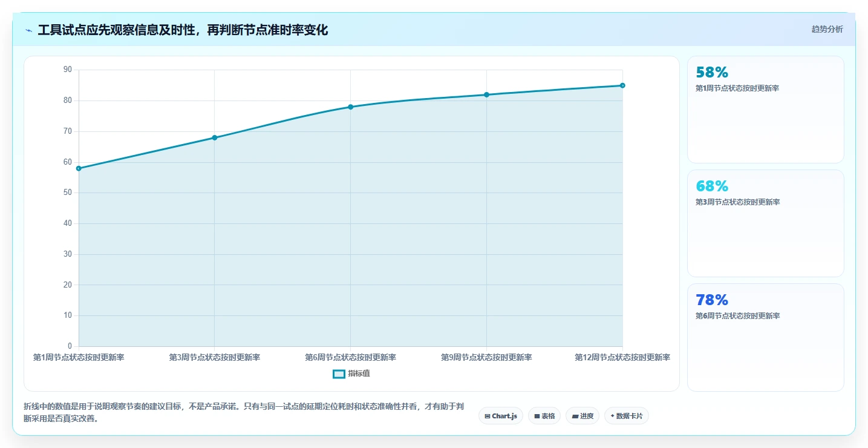Click the y-axis value 90
This screenshot has height=448, width=868.
tap(67, 70)
